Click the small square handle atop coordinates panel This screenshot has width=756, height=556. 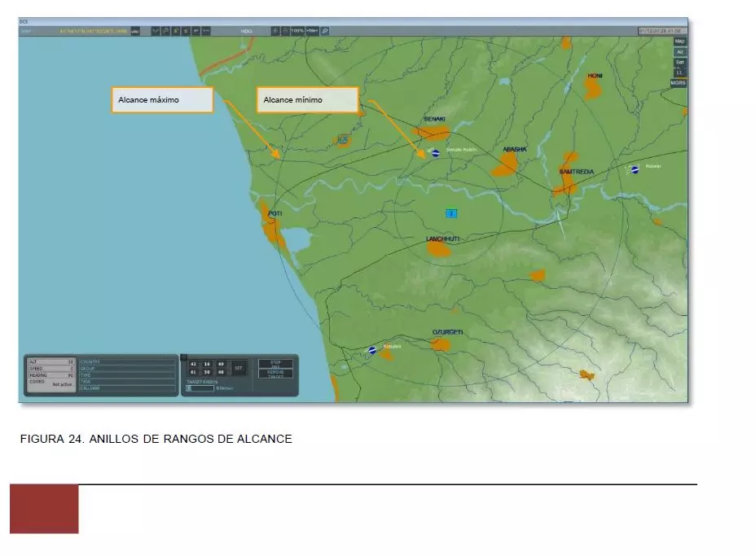[183, 357]
